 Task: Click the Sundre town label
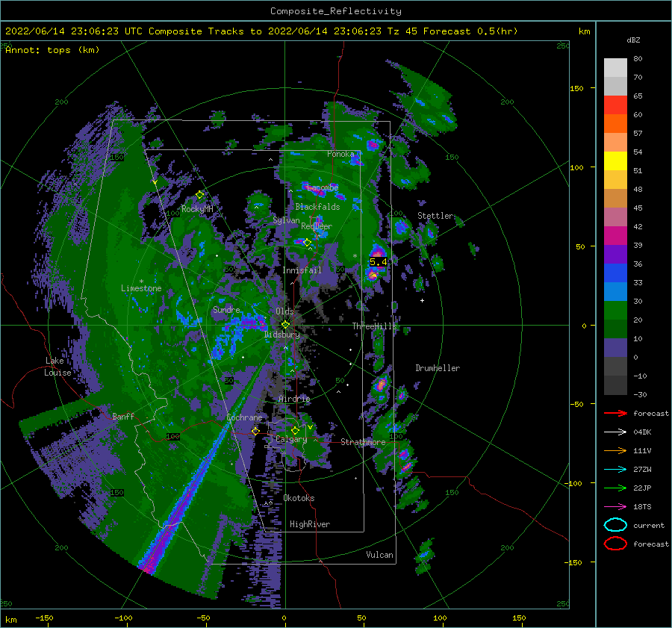226,309
